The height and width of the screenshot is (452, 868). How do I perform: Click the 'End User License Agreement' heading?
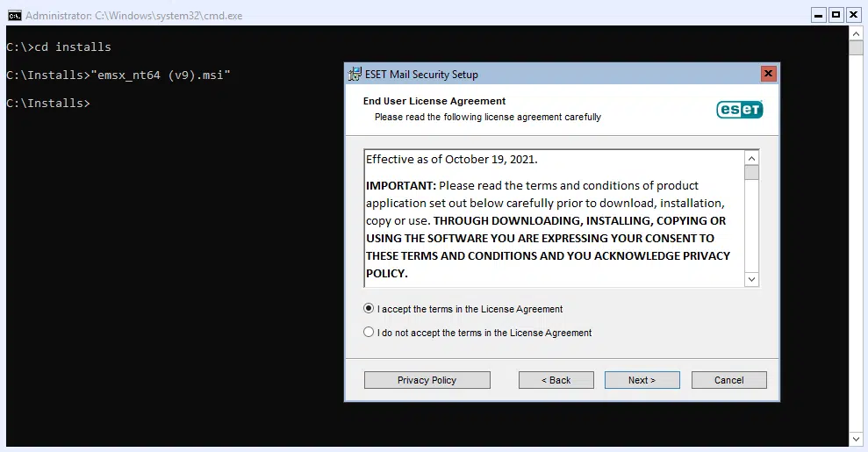coord(434,101)
